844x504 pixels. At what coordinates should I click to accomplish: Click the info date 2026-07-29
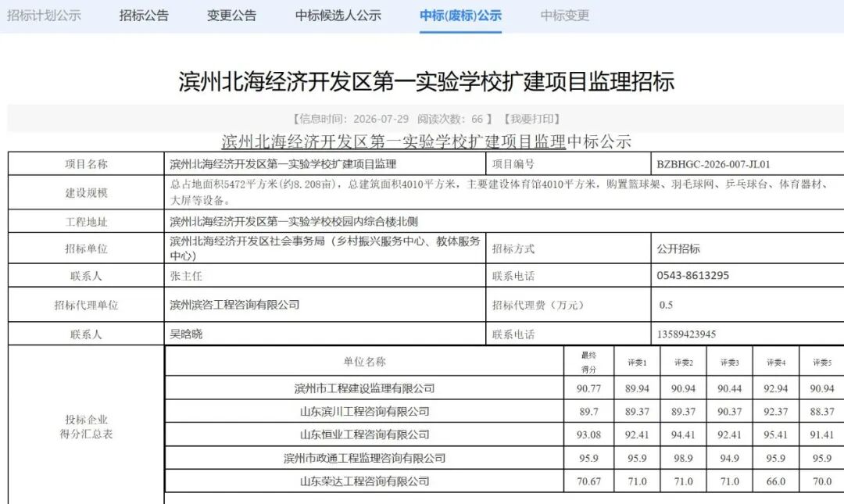(x=381, y=119)
